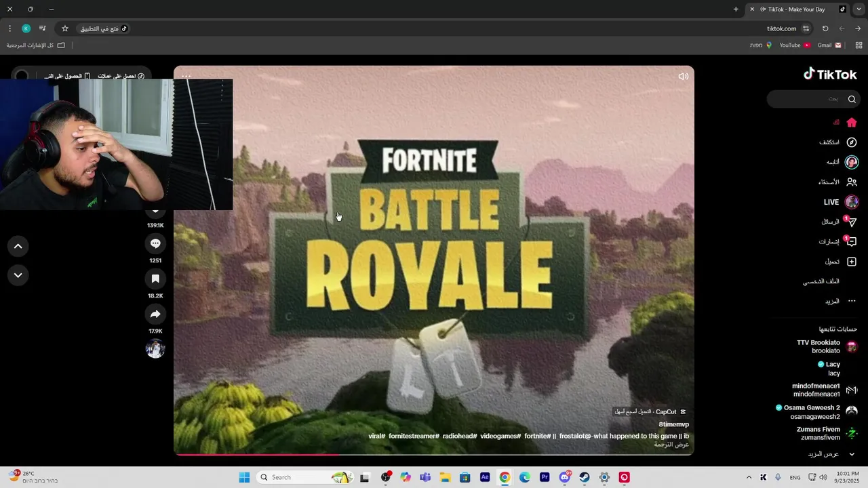The image size is (868, 488).
Task: Open the comments on this video
Action: tap(155, 243)
